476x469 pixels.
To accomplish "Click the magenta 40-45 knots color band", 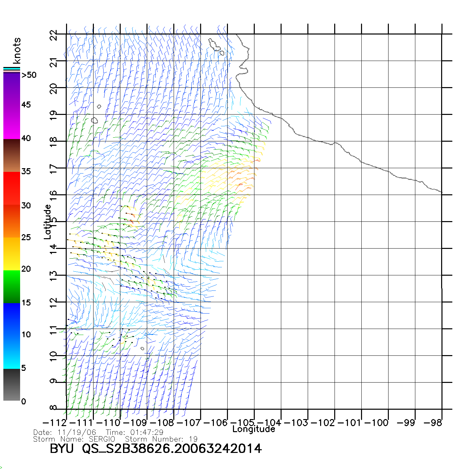I will (12, 122).
